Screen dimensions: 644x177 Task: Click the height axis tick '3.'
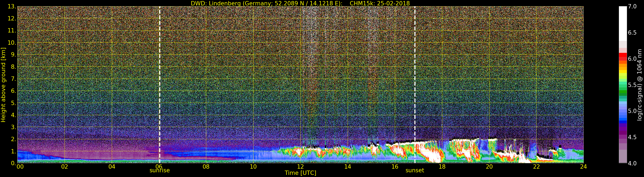pos(14,127)
